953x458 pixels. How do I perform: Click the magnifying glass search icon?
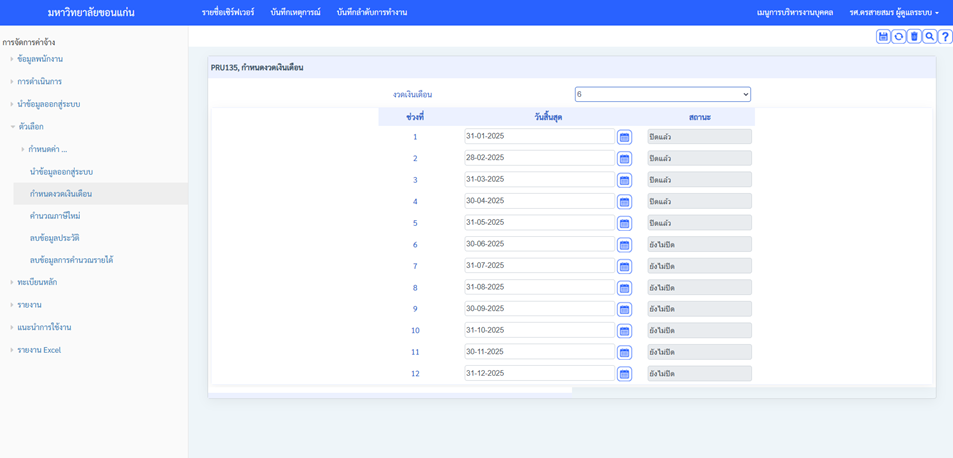(x=929, y=37)
